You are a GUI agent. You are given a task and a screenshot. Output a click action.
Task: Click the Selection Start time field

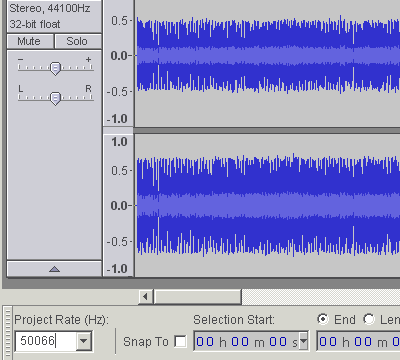coord(247,341)
